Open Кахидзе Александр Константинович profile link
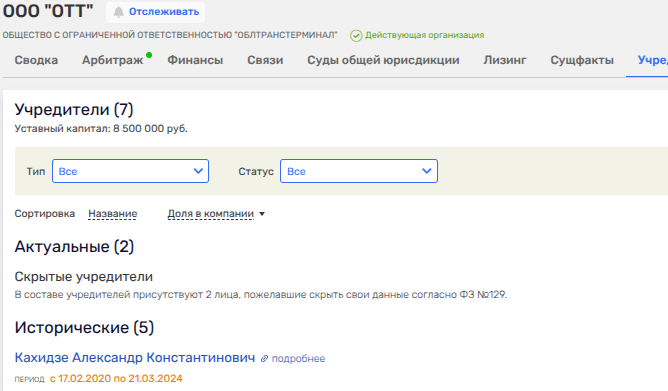668x391 pixels. tap(135, 358)
